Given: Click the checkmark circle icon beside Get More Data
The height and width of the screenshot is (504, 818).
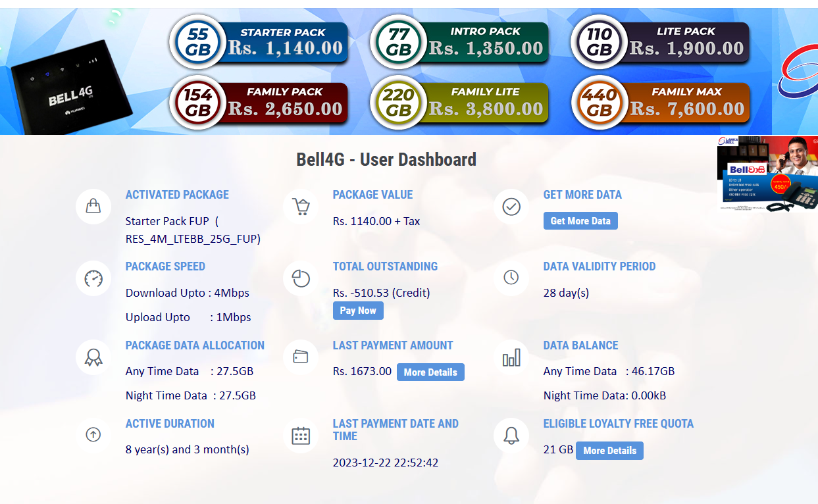Looking at the screenshot, I should [x=511, y=207].
